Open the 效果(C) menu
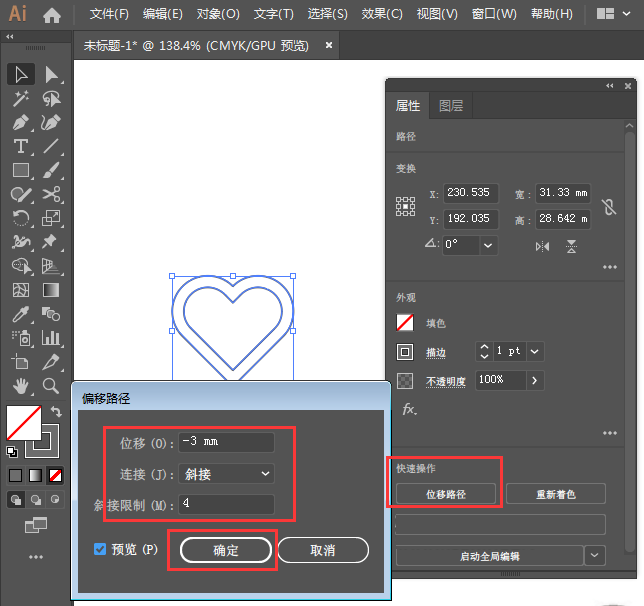The image size is (644, 606). [382, 14]
